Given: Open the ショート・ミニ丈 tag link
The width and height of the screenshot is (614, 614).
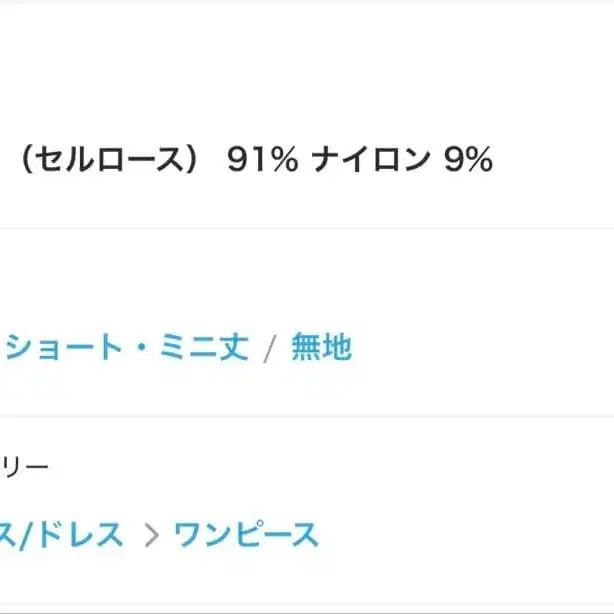Looking at the screenshot, I should click(125, 348).
